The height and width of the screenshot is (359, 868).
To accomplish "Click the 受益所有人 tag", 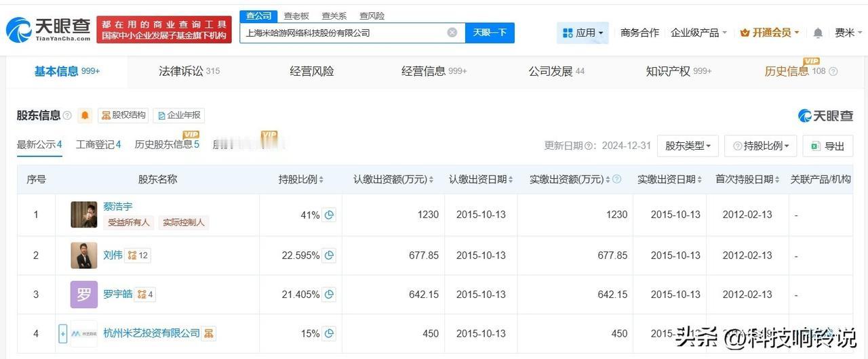I will click(129, 222).
